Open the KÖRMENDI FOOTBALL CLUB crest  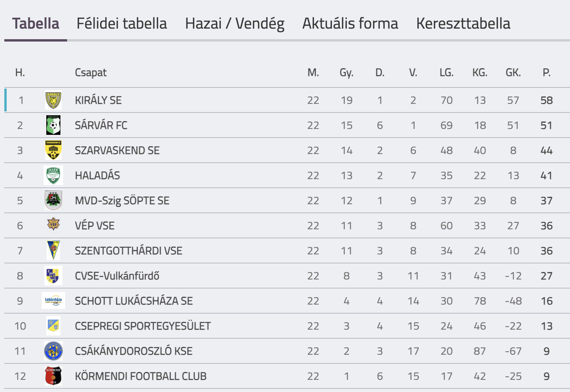[53, 376]
